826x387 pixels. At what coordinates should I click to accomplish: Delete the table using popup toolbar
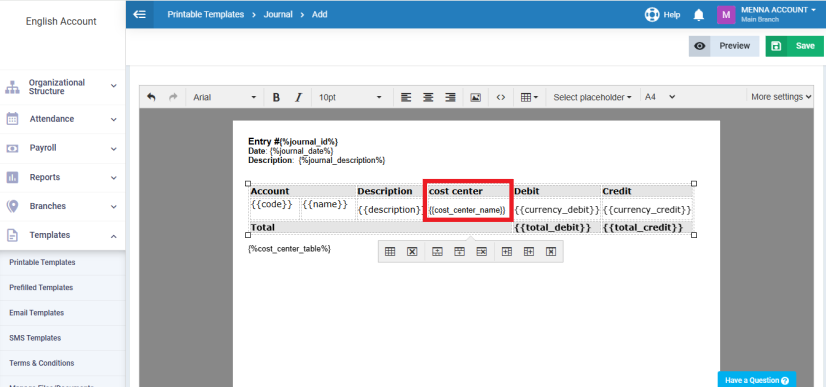point(412,252)
